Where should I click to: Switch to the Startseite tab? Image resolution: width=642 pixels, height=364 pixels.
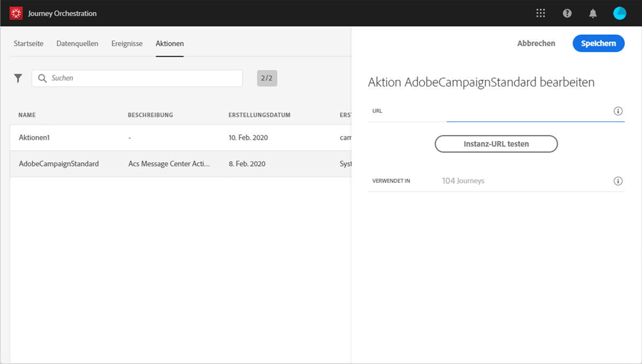28,43
